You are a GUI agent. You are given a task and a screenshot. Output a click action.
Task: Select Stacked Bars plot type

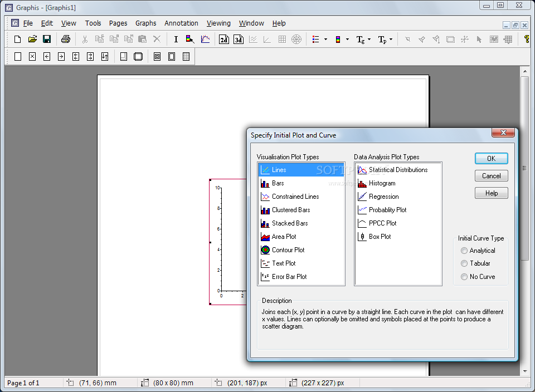(301, 223)
